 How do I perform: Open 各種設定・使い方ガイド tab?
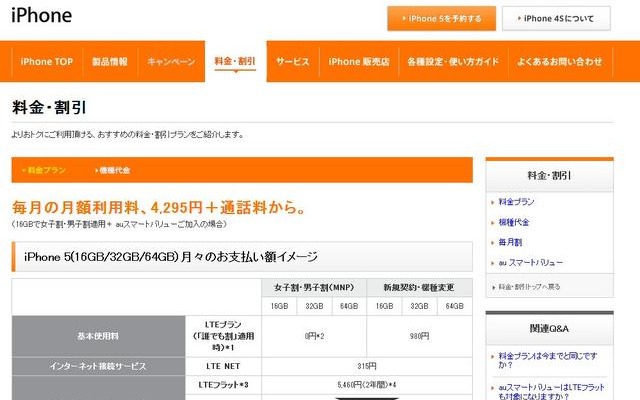pyautogui.click(x=453, y=62)
